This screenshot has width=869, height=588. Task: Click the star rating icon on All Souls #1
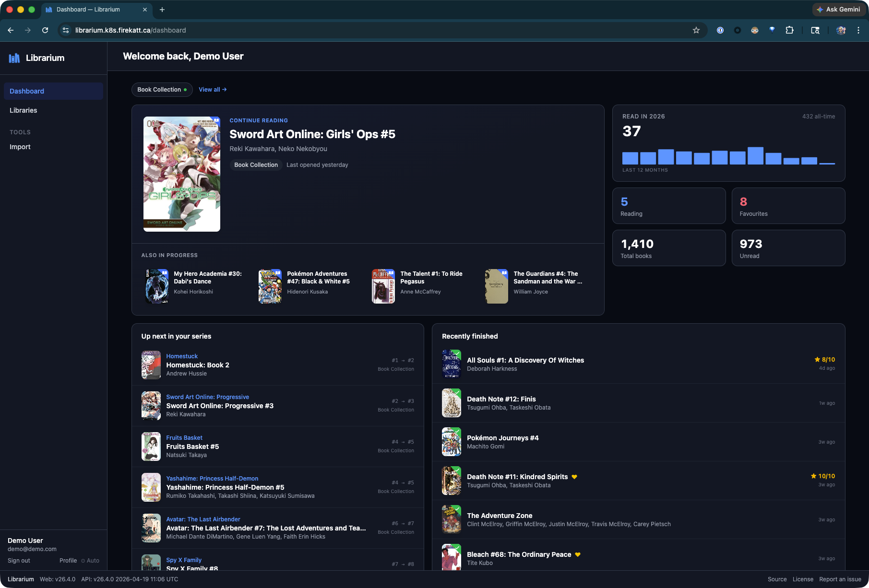817,359
